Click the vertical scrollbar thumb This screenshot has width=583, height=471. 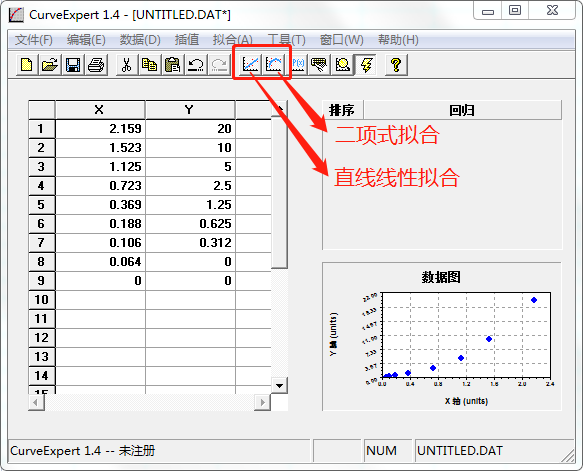(x=279, y=192)
